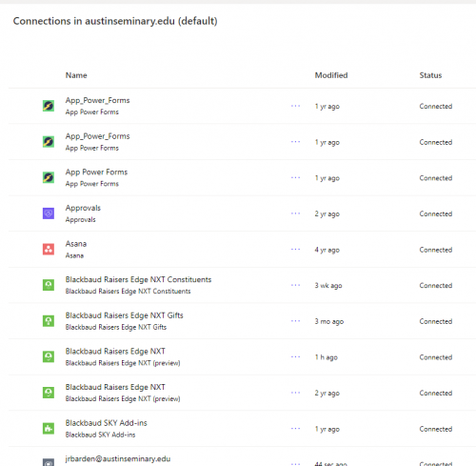
Task: Click Connected status in the 1 h ago row
Action: click(x=436, y=357)
